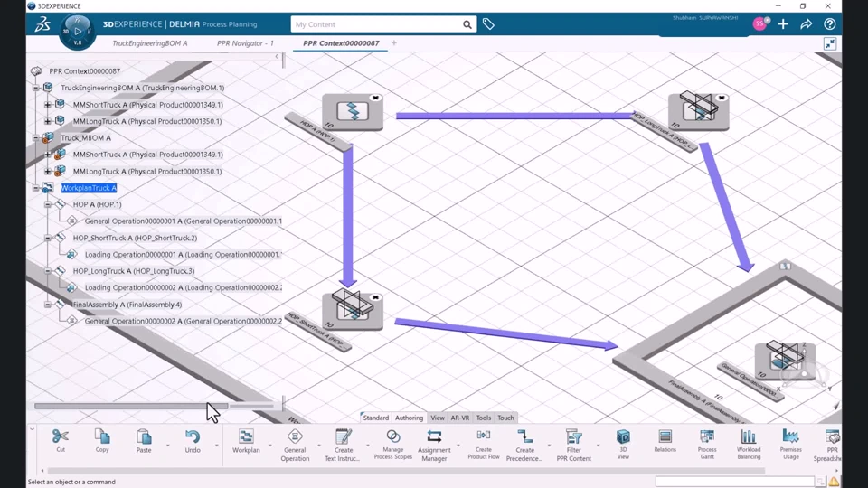Collapse the WorkplanTruck A node
Image resolution: width=868 pixels, height=488 pixels.
pyautogui.click(x=36, y=188)
